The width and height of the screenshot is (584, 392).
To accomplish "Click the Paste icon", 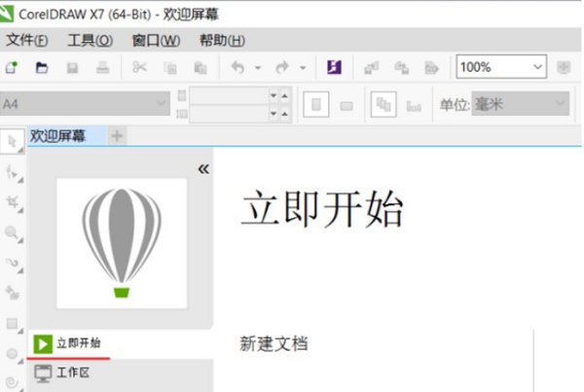I will [201, 68].
